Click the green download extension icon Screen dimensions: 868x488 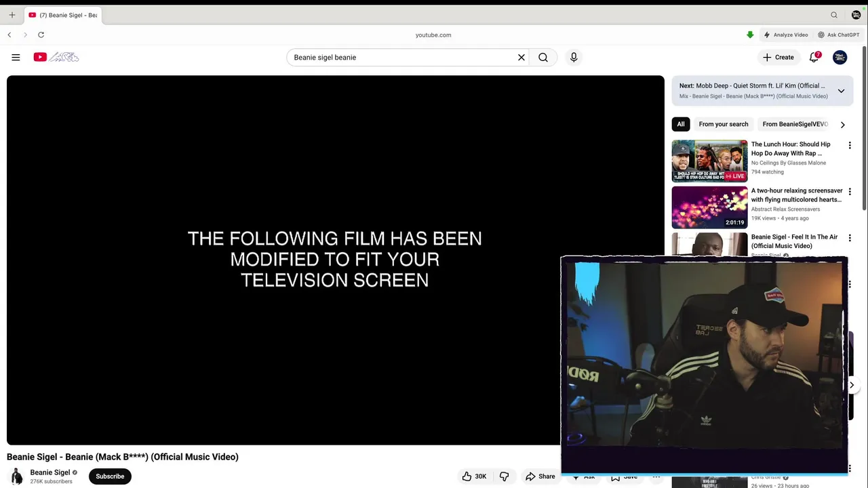point(750,35)
